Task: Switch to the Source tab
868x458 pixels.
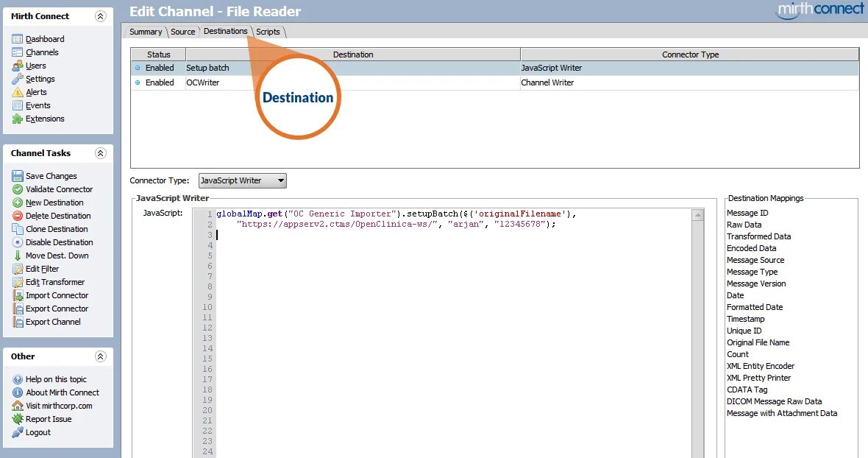Action: pyautogui.click(x=182, y=32)
